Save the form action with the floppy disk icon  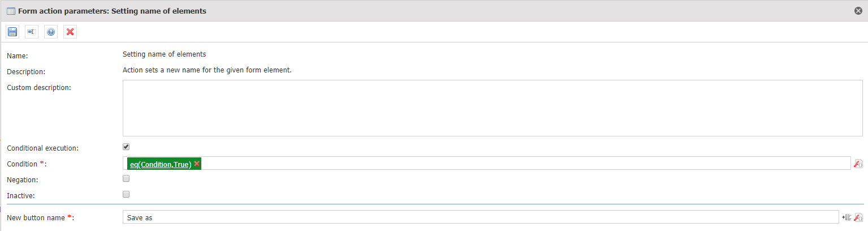click(12, 32)
